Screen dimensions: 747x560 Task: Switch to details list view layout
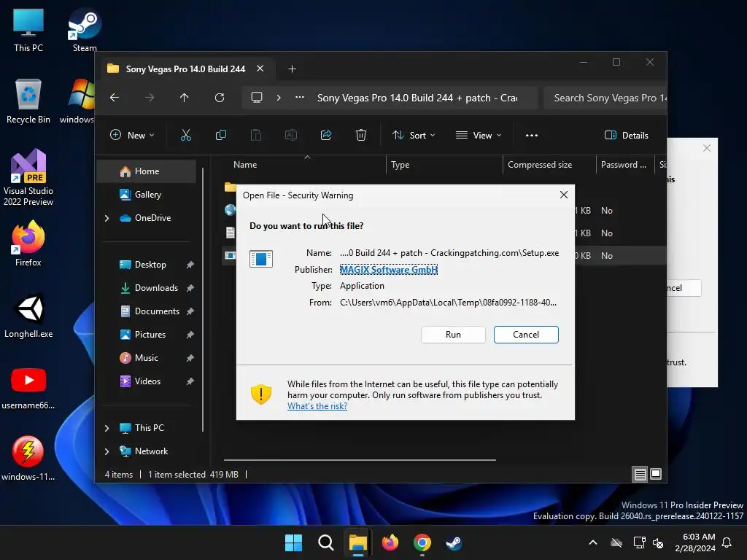(x=640, y=474)
